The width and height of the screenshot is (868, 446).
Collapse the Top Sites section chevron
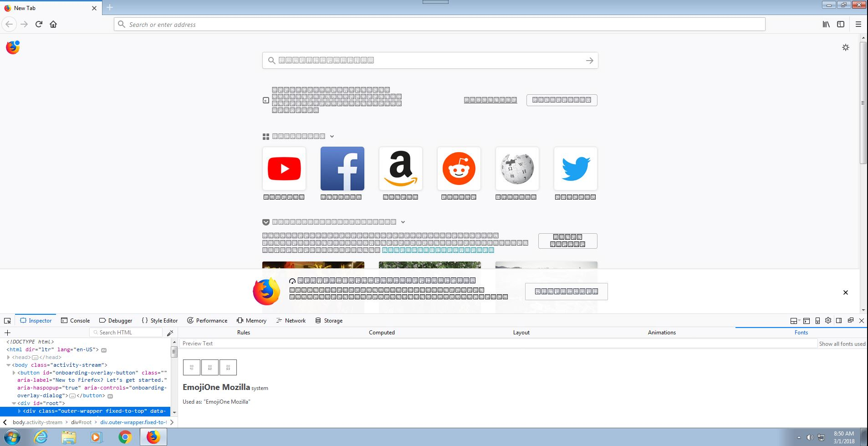pos(332,136)
